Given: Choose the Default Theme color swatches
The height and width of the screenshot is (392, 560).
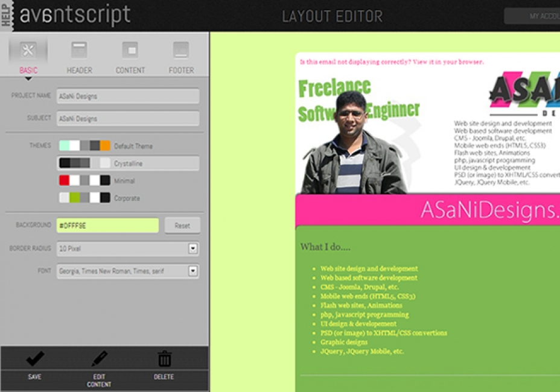Looking at the screenshot, I should 84,146.
